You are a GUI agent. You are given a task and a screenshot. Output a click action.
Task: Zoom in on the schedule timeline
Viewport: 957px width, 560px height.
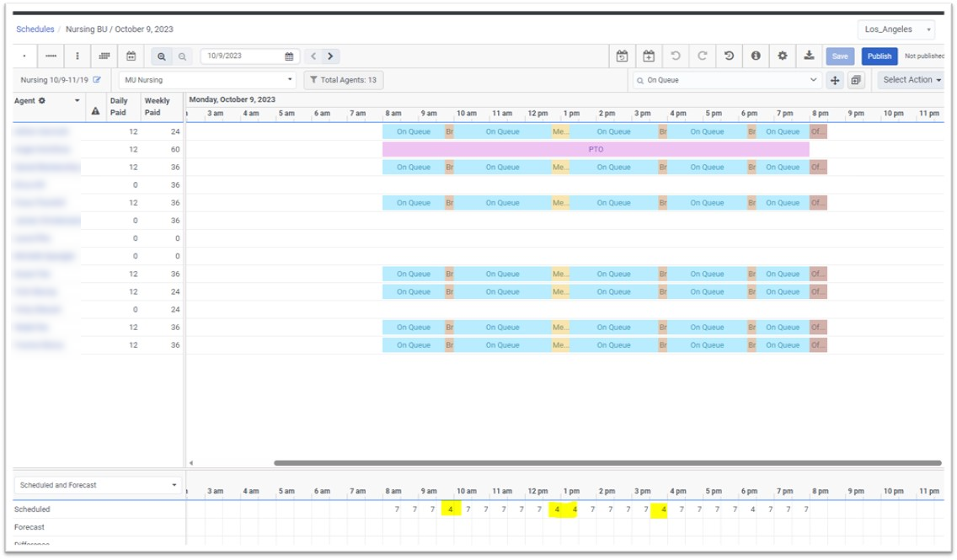(x=162, y=56)
